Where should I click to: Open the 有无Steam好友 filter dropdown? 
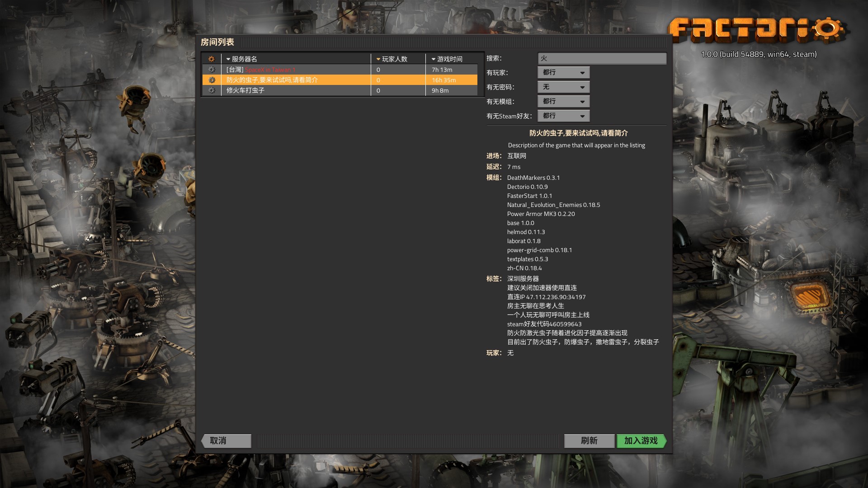[563, 116]
